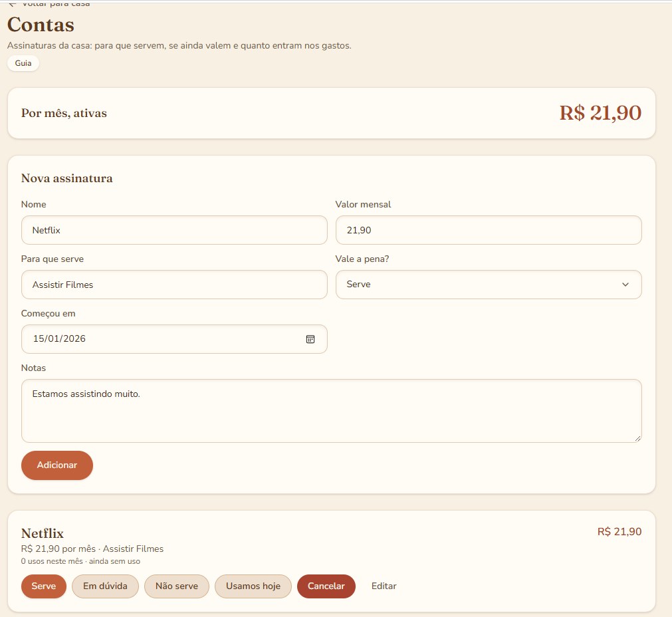Open the calendar picker icon in Começou em
The image size is (672, 617).
point(310,339)
